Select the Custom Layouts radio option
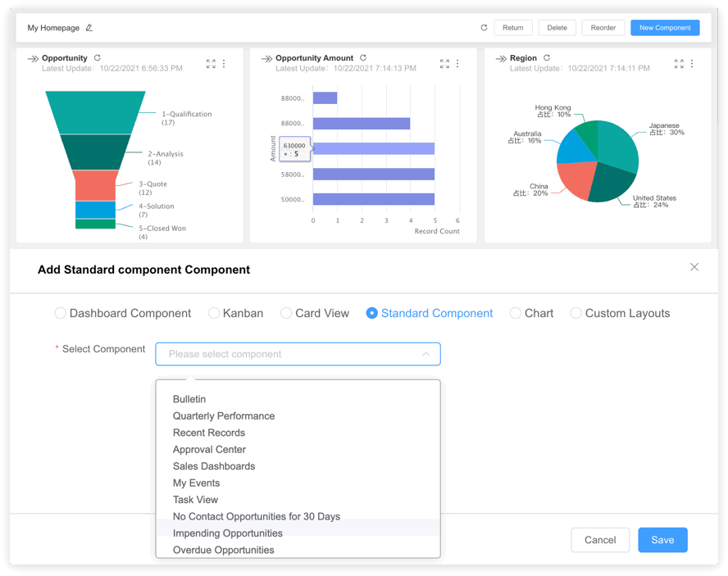The height and width of the screenshot is (576, 728). click(x=576, y=313)
